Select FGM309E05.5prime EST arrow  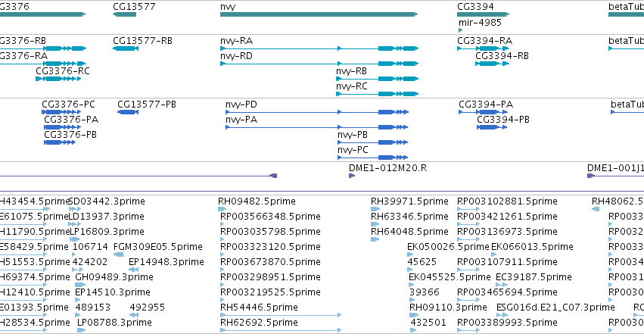(119, 254)
